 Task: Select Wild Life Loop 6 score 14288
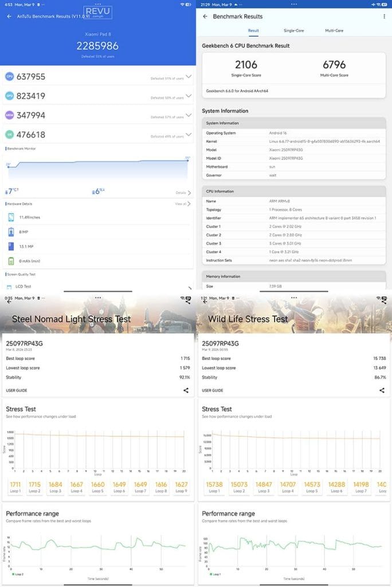[x=336, y=487]
